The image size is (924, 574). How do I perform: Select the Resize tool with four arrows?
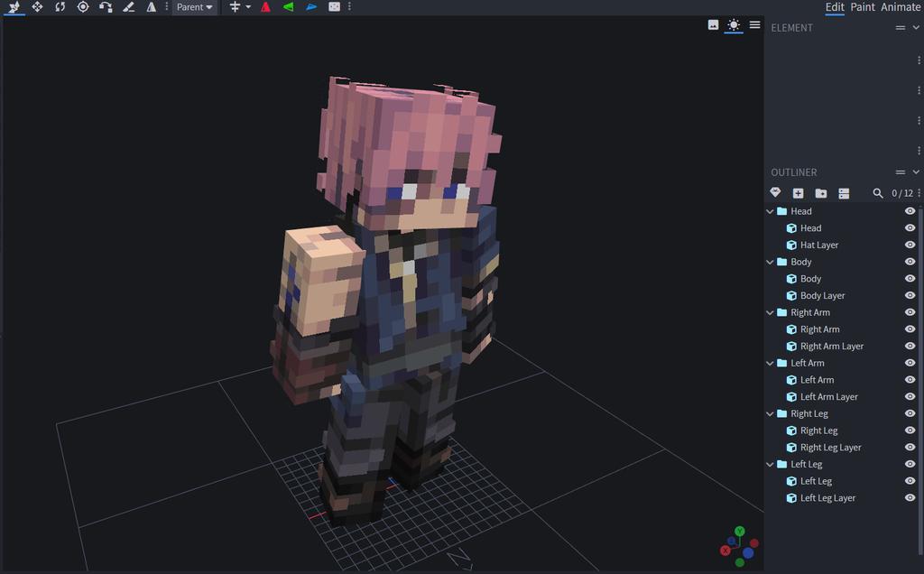pyautogui.click(x=37, y=7)
